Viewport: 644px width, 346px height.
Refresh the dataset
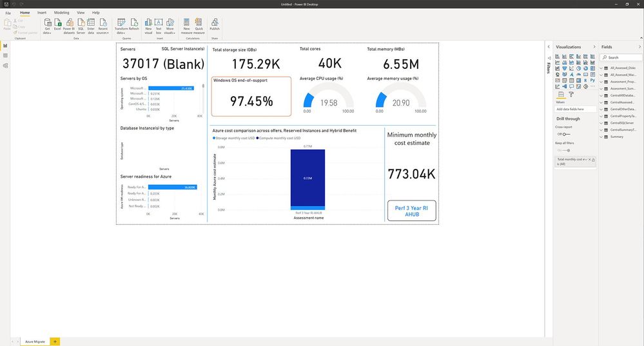tap(134, 24)
